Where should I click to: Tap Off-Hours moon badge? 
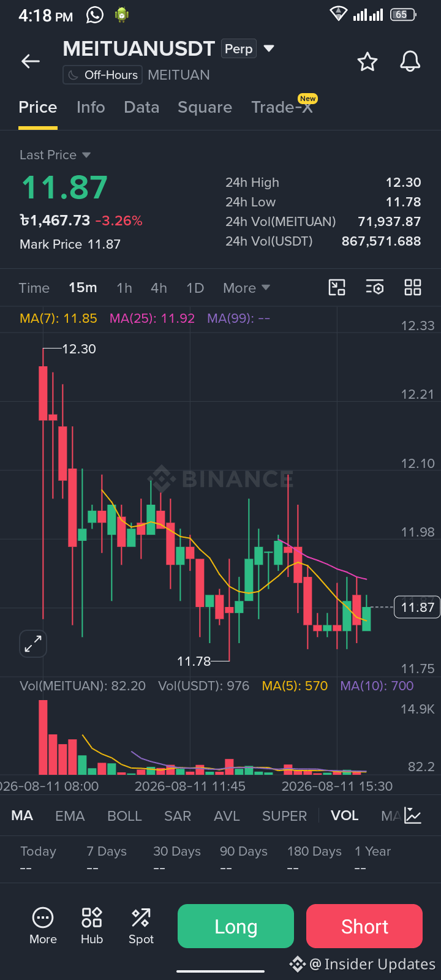coord(102,75)
